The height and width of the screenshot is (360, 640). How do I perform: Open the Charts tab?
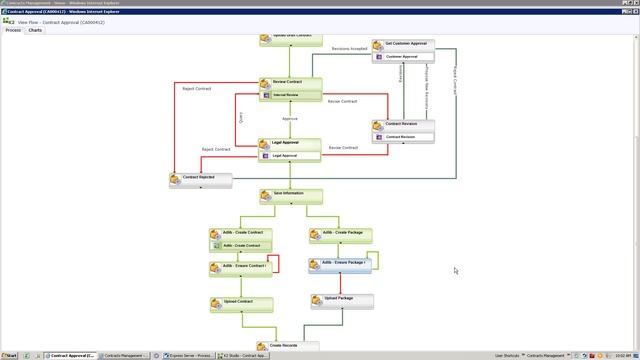tap(35, 30)
